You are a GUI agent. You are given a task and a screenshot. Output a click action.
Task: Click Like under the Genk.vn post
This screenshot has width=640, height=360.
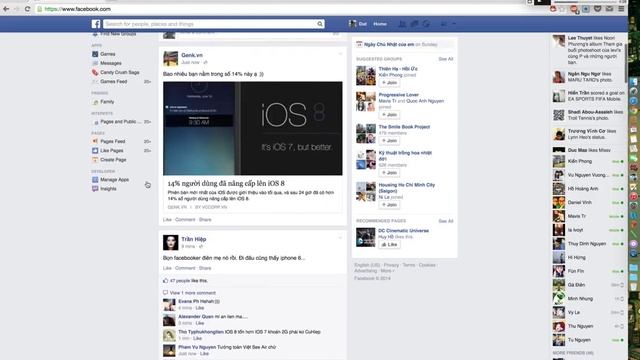(x=167, y=220)
